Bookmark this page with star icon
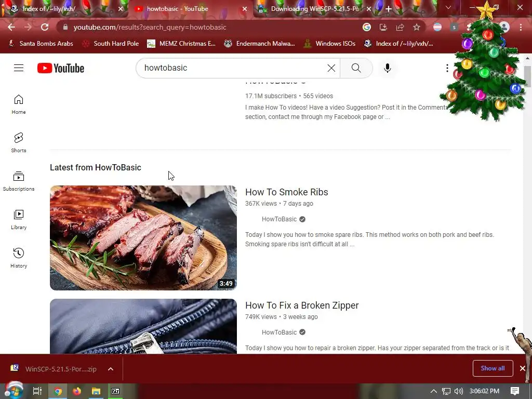Image resolution: width=532 pixels, height=399 pixels. click(x=417, y=27)
